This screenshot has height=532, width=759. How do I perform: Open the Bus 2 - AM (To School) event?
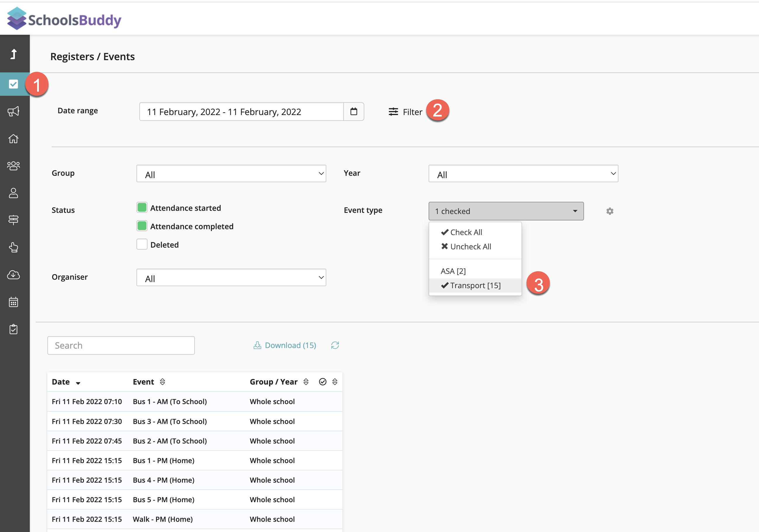point(170,441)
